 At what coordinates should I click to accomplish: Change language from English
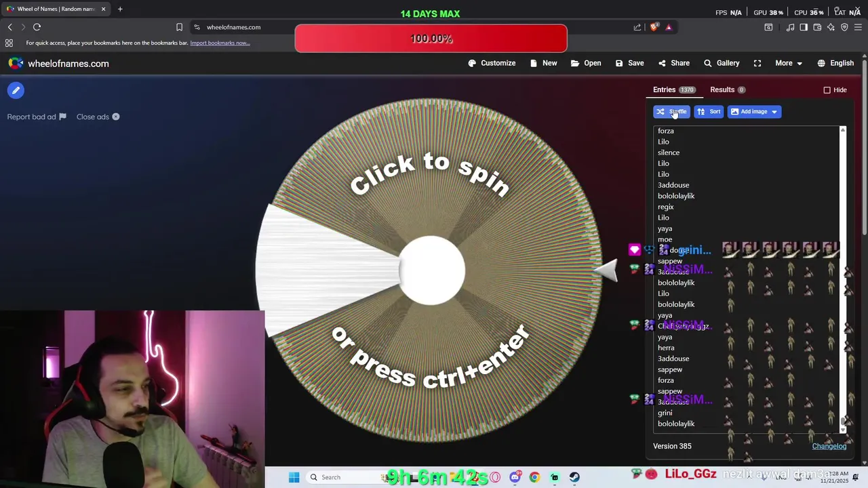835,63
